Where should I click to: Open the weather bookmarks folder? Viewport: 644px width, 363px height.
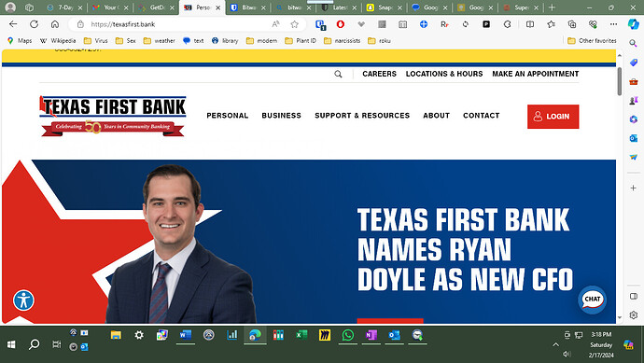(159, 41)
